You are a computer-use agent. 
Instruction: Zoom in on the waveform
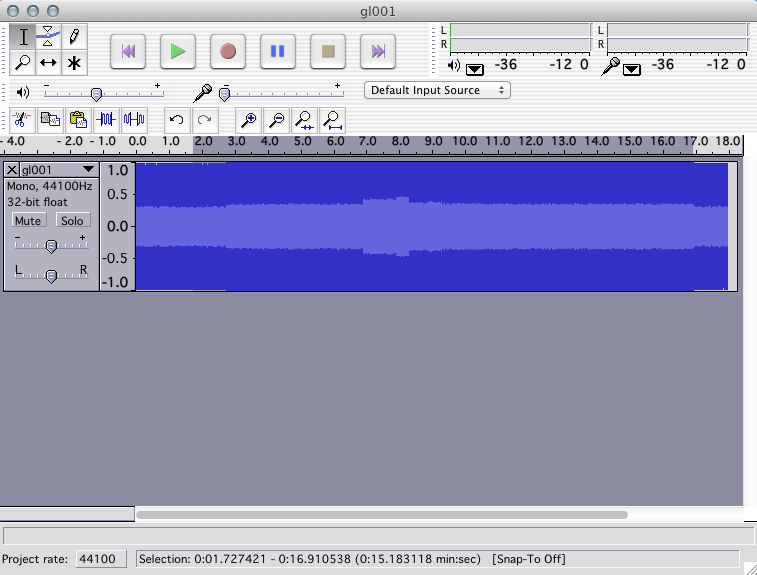tap(249, 120)
